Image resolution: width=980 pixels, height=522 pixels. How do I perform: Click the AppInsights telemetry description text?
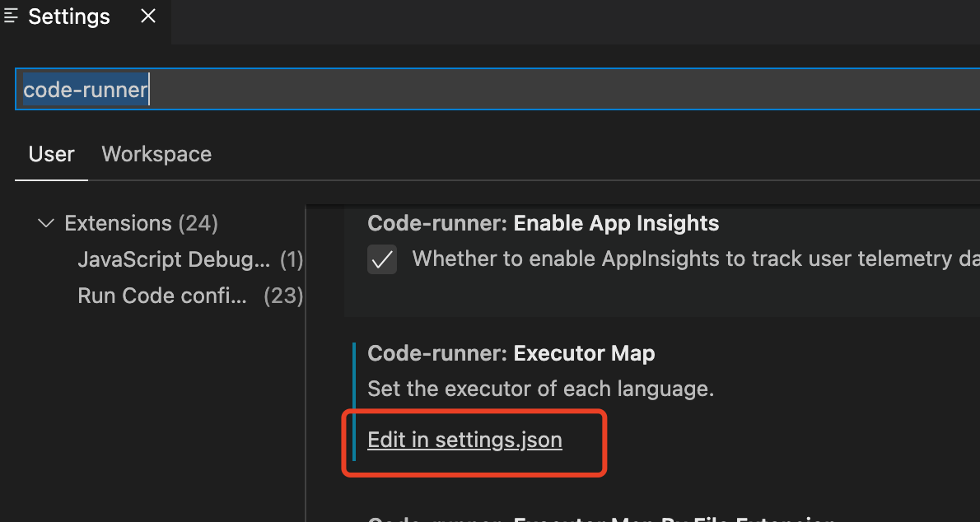(x=692, y=259)
